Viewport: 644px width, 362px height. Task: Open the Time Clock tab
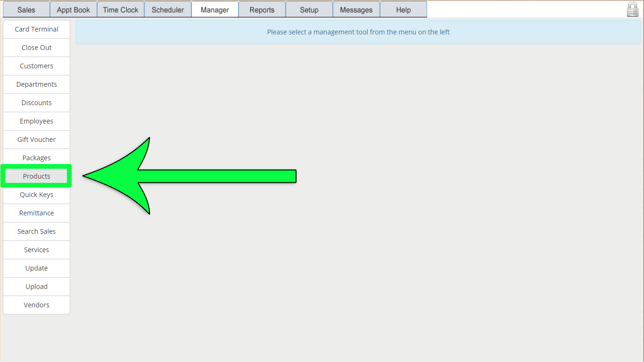121,9
